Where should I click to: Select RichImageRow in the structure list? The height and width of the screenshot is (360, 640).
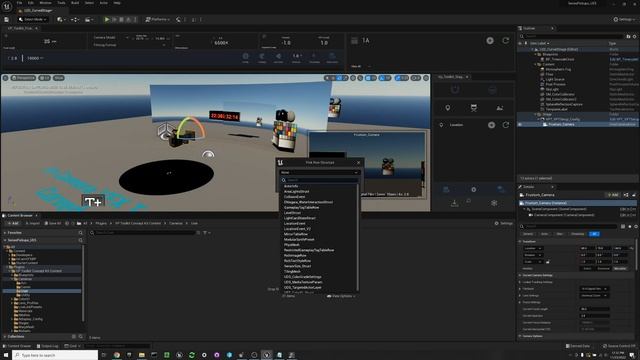point(295,256)
